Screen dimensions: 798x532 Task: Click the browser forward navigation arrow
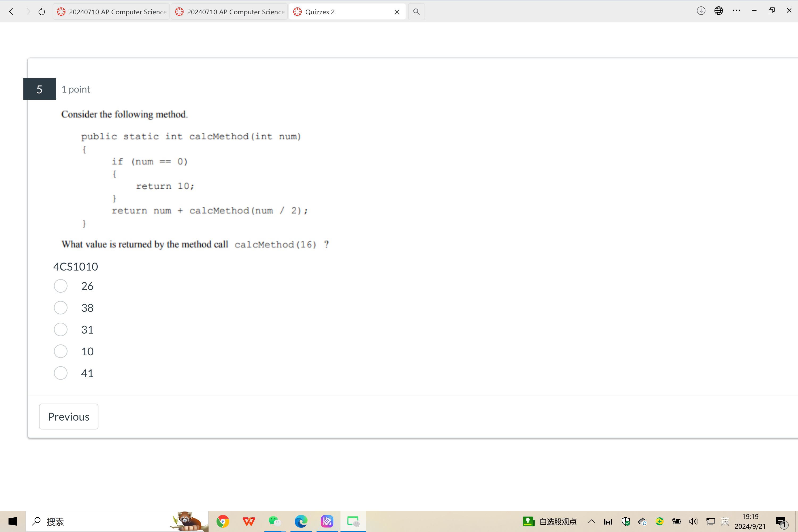[27, 11]
